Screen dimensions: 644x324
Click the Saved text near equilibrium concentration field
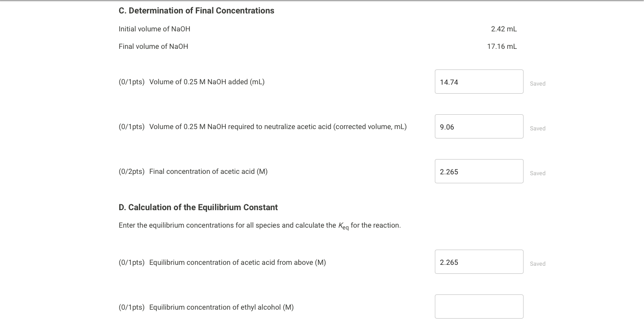tap(537, 264)
